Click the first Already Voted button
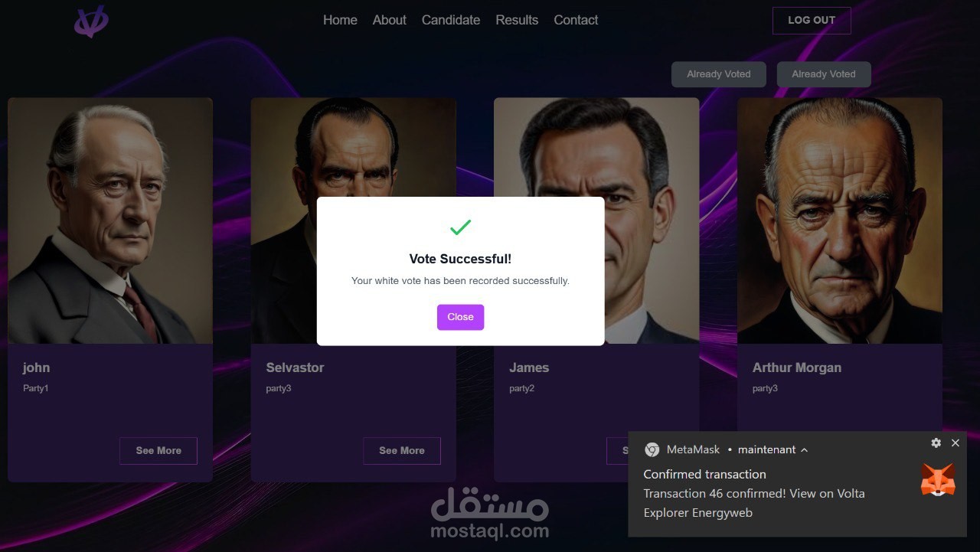The width and height of the screenshot is (980, 552). point(718,73)
